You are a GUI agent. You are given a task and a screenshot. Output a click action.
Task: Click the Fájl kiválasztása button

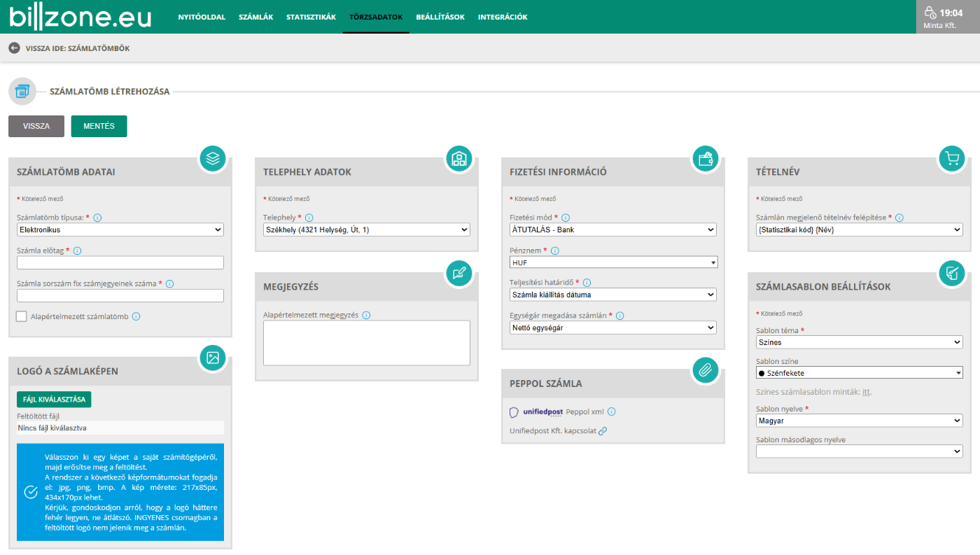coord(54,400)
